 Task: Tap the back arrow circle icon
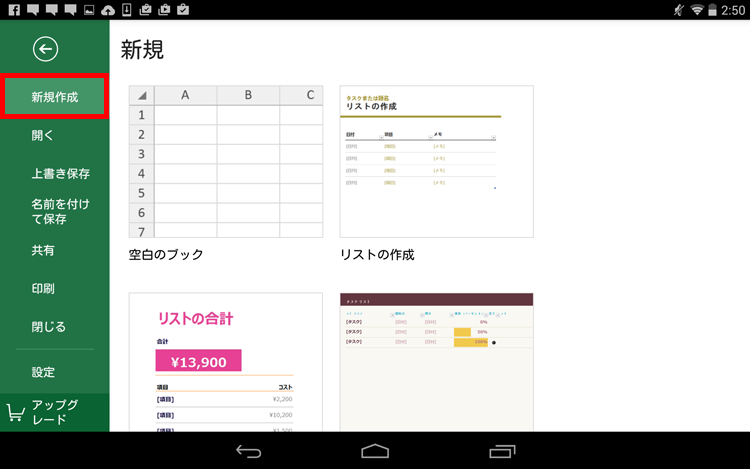45,49
